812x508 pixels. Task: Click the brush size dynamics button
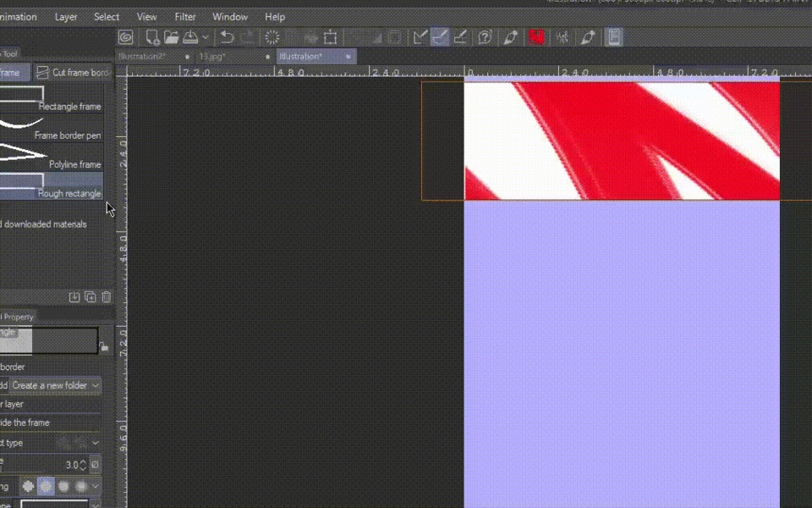pyautogui.click(x=95, y=465)
